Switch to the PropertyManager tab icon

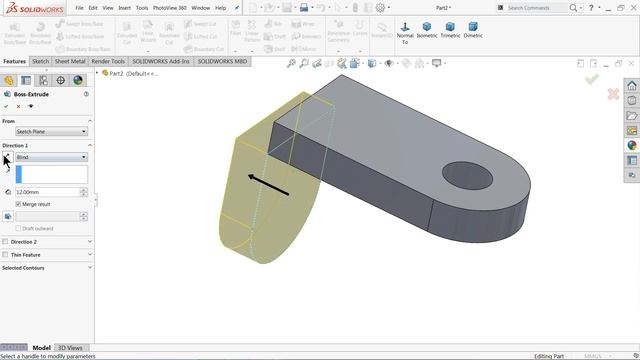click(x=26, y=80)
